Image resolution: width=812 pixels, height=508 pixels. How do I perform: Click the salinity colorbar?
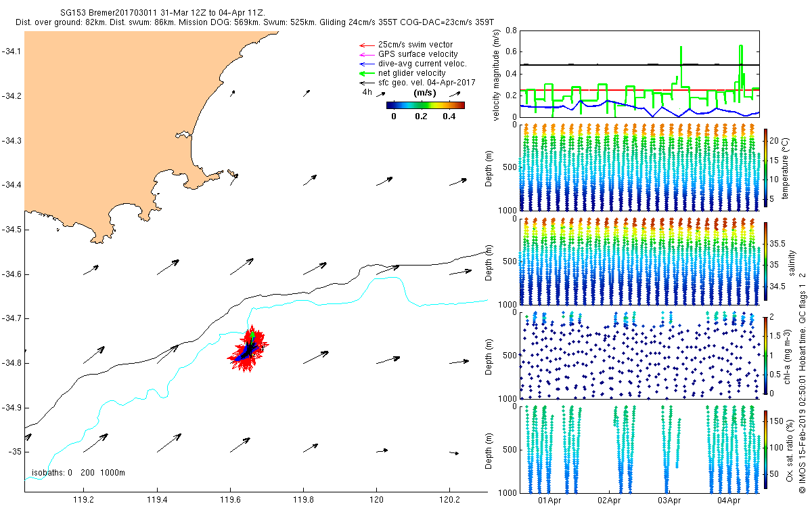click(x=765, y=260)
